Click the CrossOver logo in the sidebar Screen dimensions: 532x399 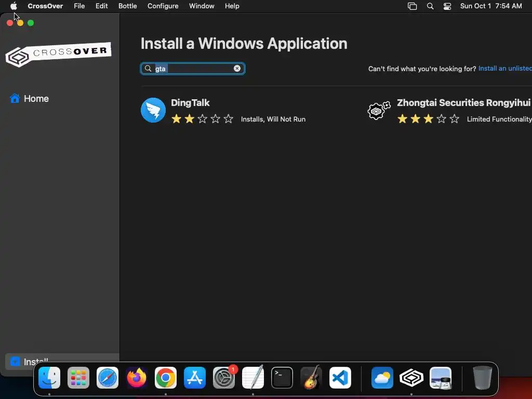(58, 54)
